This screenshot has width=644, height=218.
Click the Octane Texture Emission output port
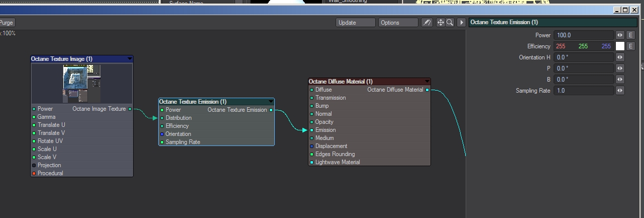click(x=271, y=110)
